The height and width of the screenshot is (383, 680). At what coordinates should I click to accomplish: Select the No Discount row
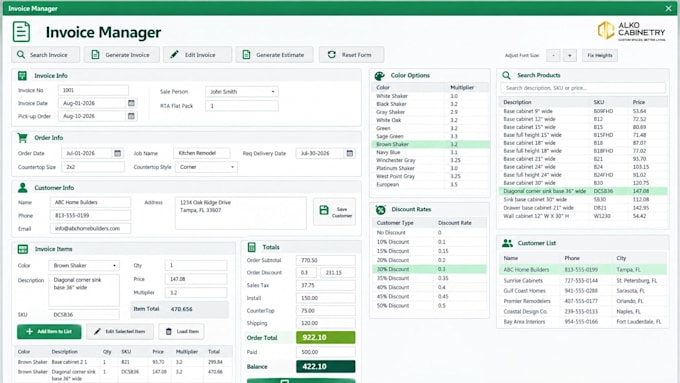[429, 232]
